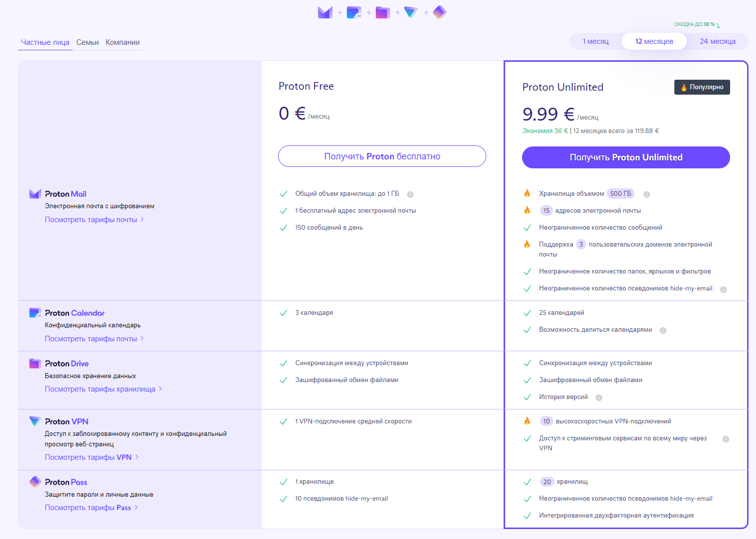
Task: Open the Компании tab
Action: click(x=122, y=42)
